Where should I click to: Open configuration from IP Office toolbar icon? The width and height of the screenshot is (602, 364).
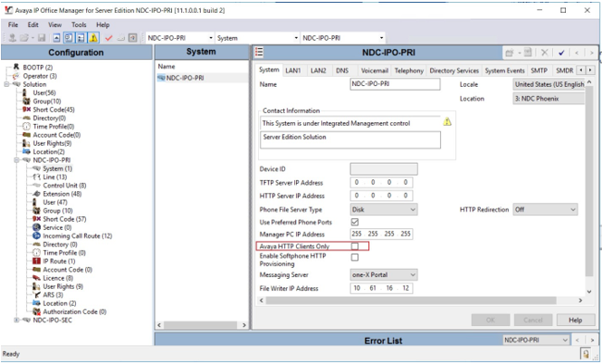(13, 38)
